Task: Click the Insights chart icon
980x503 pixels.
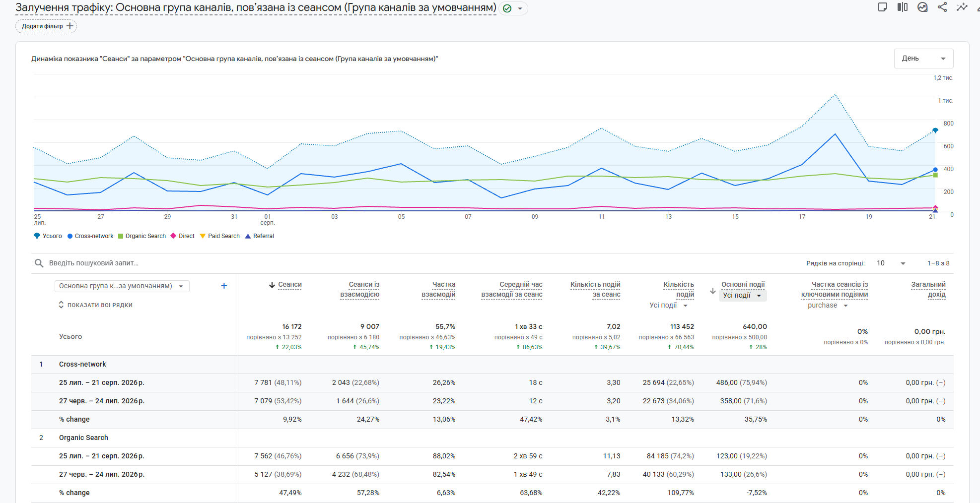Action: pyautogui.click(x=922, y=7)
